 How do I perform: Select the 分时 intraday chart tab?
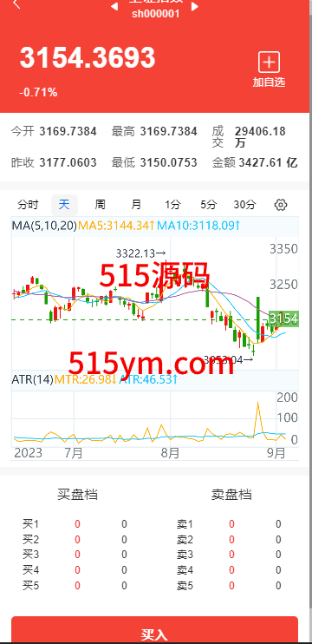click(28, 205)
